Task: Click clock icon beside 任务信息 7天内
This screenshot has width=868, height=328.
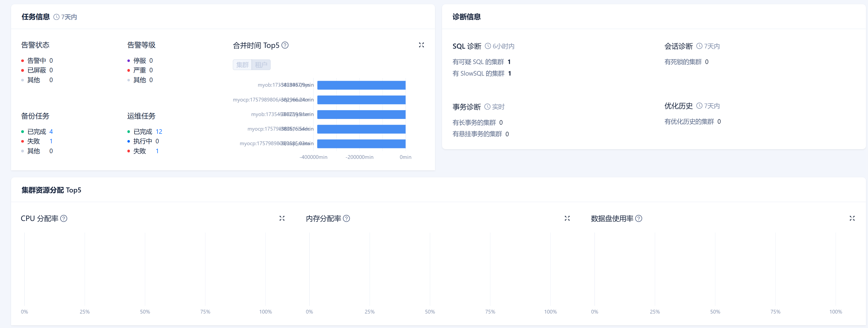Action: 56,17
